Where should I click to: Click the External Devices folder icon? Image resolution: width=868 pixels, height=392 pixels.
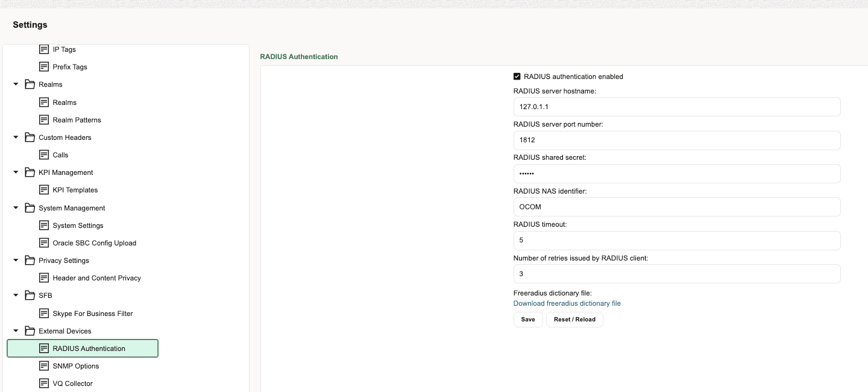(x=30, y=330)
